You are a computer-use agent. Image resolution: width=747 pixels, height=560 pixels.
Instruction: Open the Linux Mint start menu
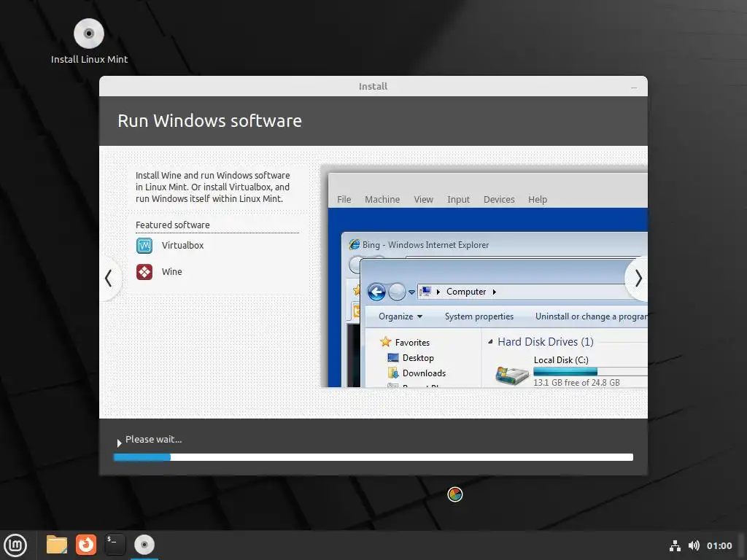click(x=15, y=545)
